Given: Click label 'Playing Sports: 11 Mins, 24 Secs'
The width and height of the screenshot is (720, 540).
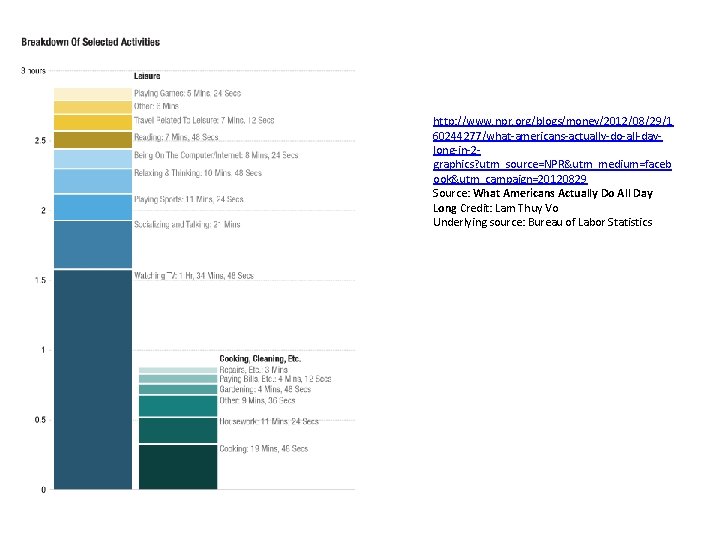Looking at the screenshot, I should [x=189, y=199].
